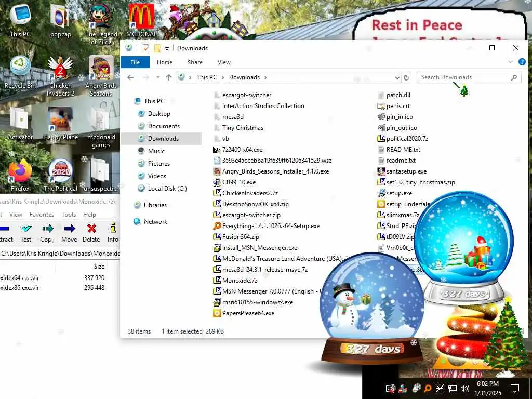Launch Chicken Invaders 2 shortcut
The height and width of the screenshot is (399, 532).
coord(60,76)
